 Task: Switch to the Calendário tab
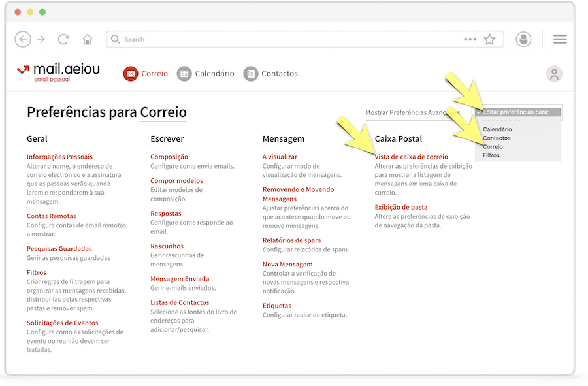coord(206,74)
